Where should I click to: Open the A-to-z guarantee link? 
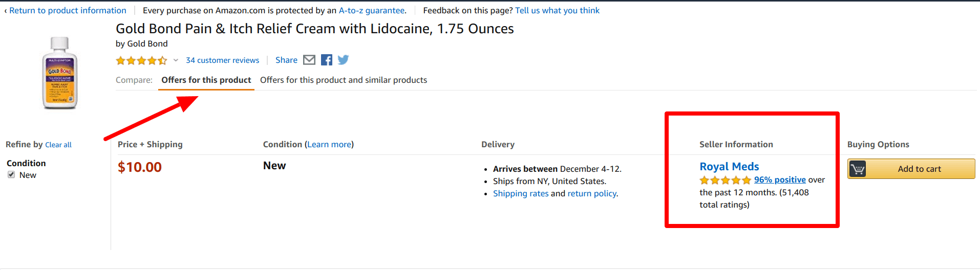tap(372, 10)
